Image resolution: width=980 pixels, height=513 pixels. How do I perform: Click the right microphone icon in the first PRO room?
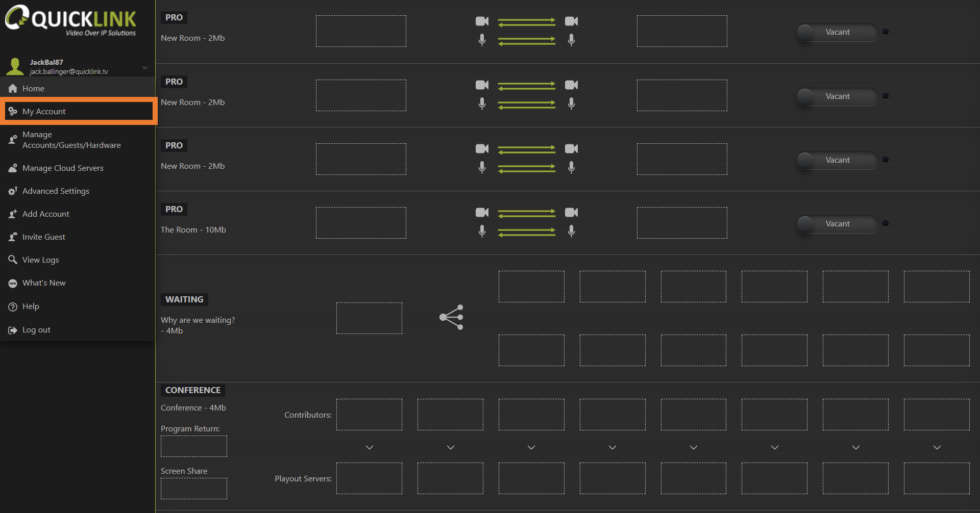(571, 40)
